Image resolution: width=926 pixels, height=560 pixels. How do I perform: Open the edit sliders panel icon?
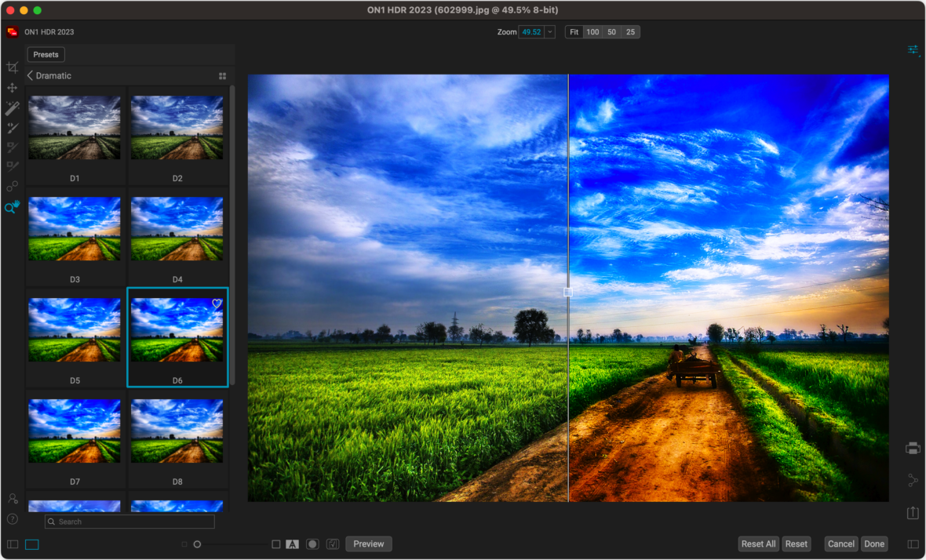(913, 50)
